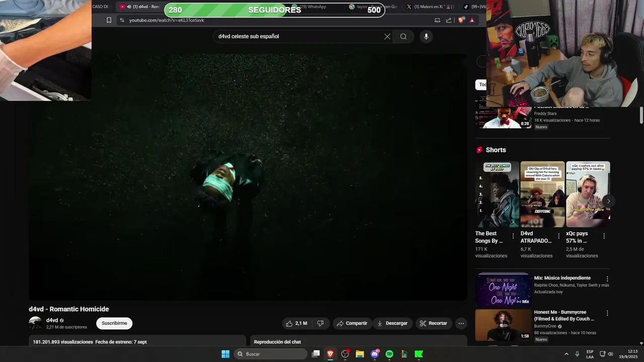
Task: Open File Explorer from taskbar
Action: click(x=360, y=354)
